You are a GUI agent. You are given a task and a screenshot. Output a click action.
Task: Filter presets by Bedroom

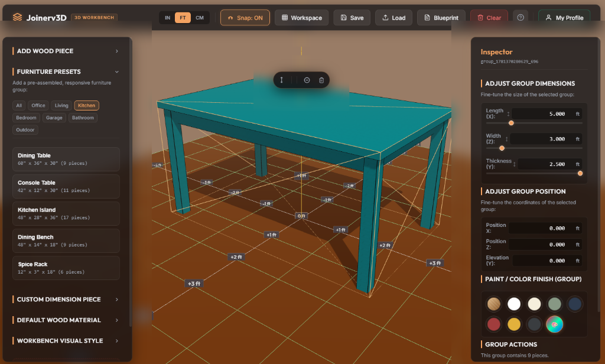(26, 118)
